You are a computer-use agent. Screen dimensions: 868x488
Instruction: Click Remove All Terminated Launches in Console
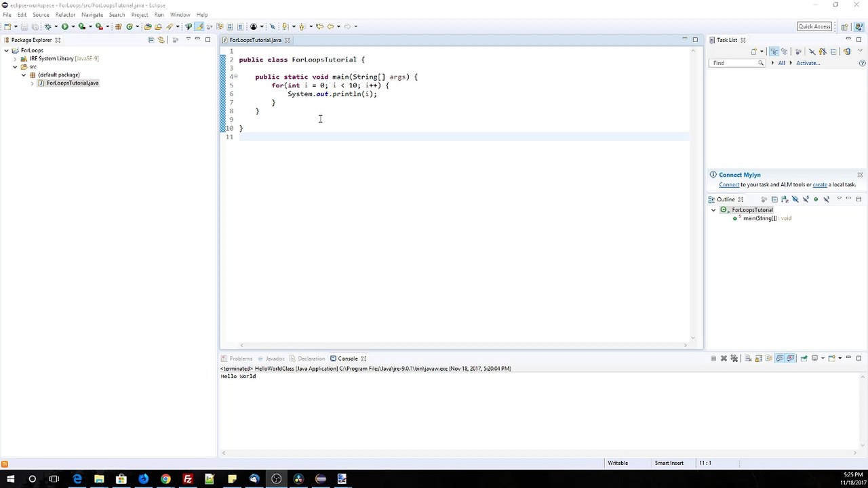click(x=734, y=358)
